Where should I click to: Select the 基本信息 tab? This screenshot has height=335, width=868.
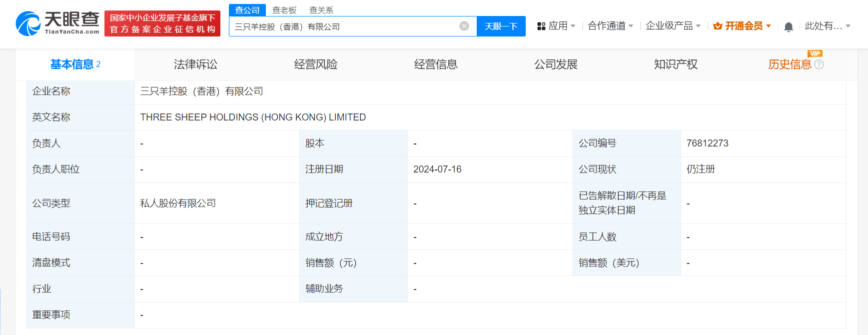[x=75, y=64]
